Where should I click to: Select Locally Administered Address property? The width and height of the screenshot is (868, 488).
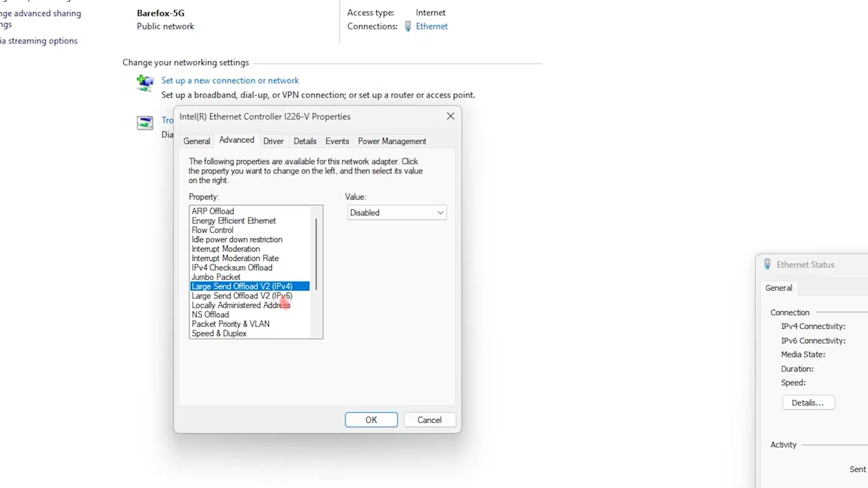(x=250, y=305)
